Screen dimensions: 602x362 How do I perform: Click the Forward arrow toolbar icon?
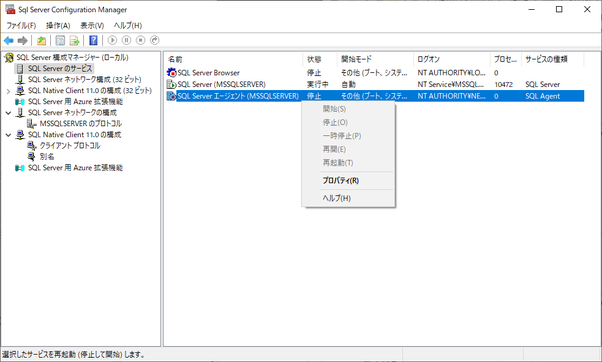23,40
